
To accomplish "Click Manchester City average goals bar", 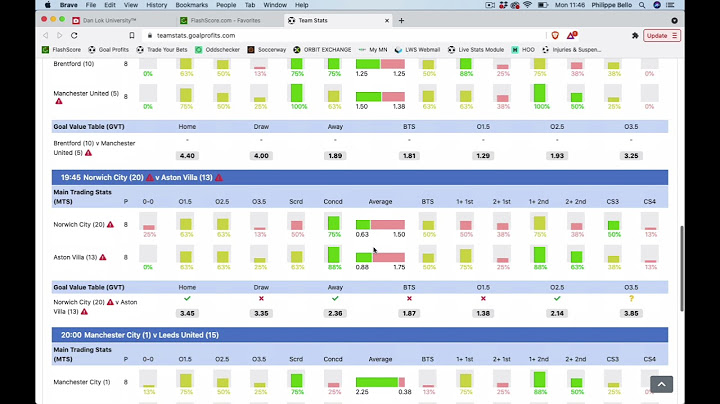I will pyautogui.click(x=380, y=382).
